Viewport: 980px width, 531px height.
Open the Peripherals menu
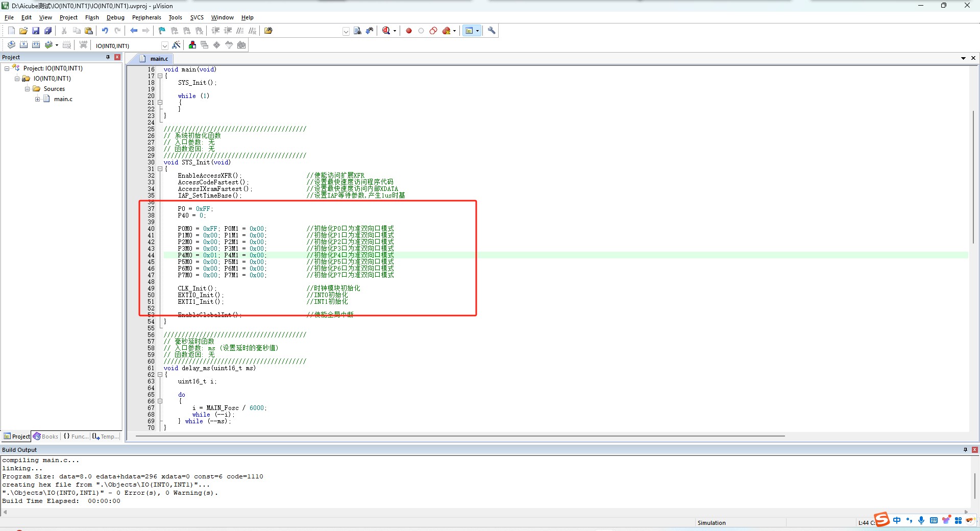point(146,17)
